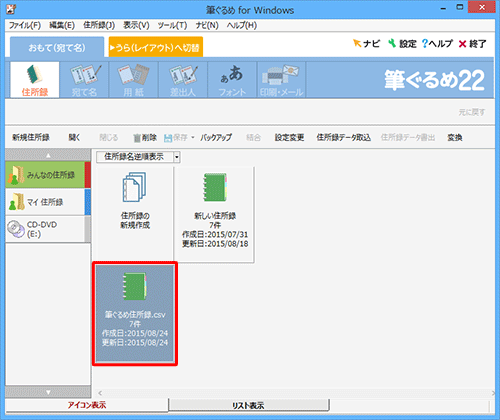Click バックアップ button
500x420 pixels.
[216, 137]
